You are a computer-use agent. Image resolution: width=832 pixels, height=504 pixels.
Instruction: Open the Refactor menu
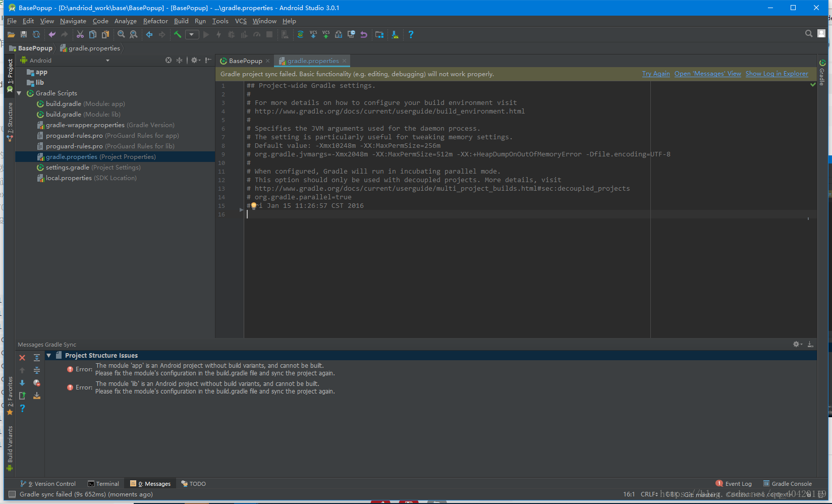155,21
